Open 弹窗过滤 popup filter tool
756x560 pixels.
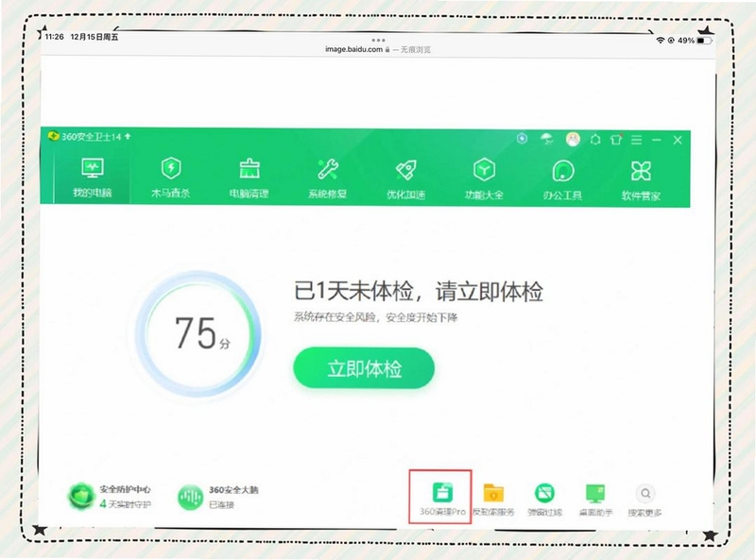[x=545, y=500]
